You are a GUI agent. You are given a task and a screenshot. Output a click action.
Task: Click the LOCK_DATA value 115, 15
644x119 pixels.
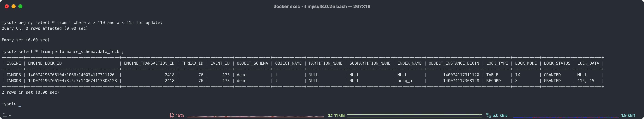586,81
